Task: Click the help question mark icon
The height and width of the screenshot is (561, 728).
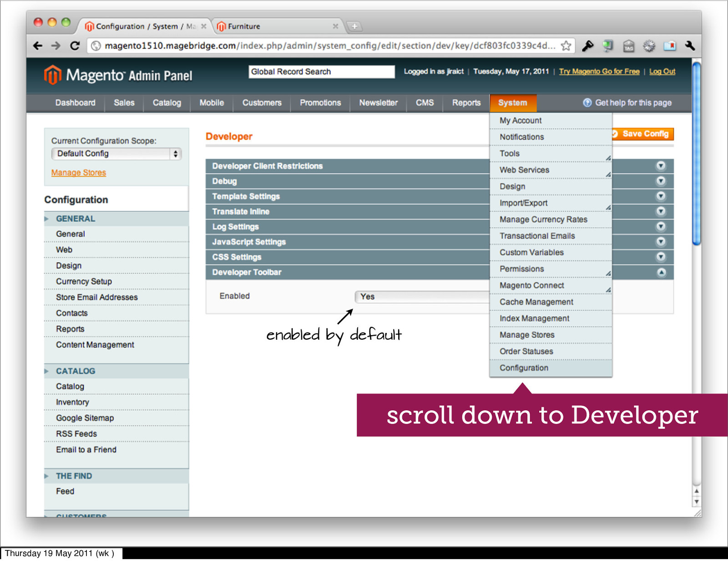Action: pos(587,102)
